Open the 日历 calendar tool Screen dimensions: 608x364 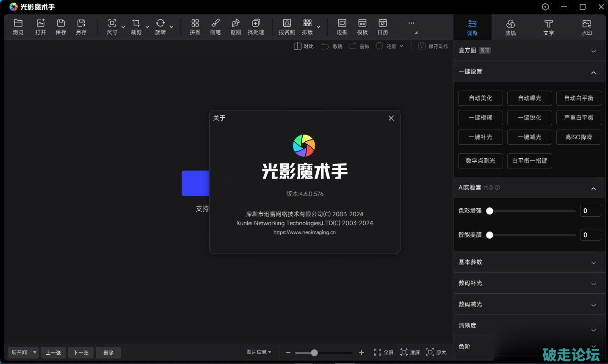click(x=382, y=26)
